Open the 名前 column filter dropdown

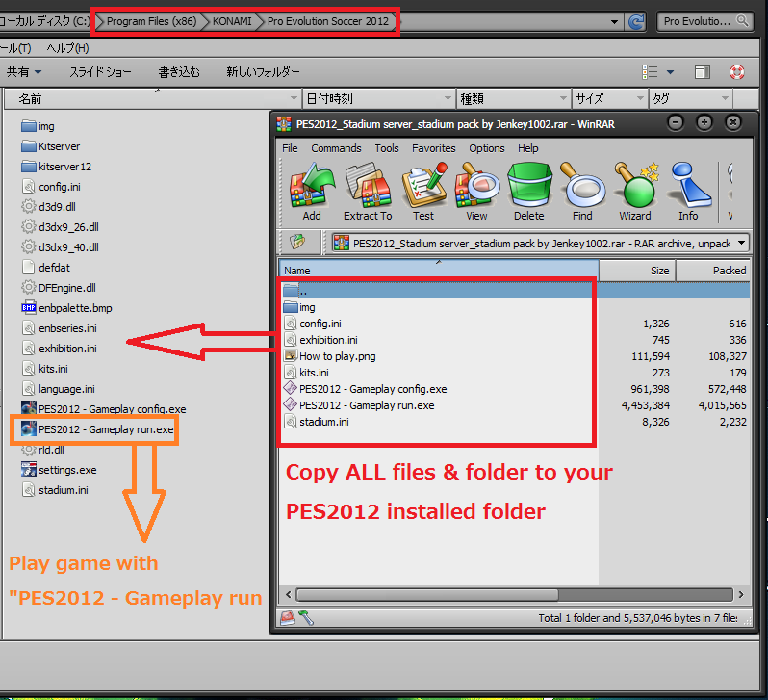[294, 98]
